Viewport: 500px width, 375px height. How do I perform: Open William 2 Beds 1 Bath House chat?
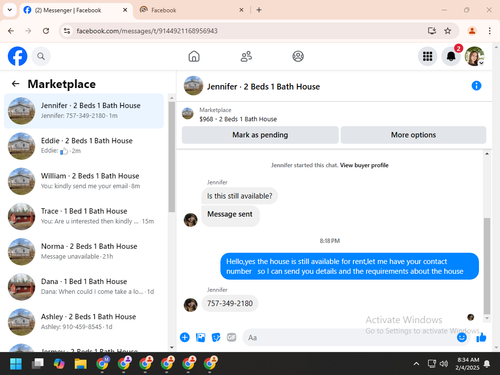click(x=84, y=181)
